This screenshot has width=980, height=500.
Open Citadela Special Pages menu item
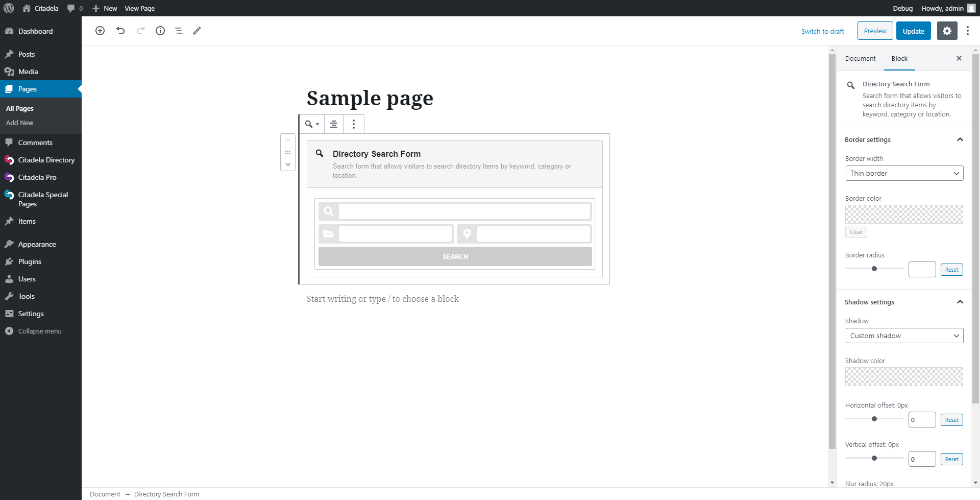(41, 199)
